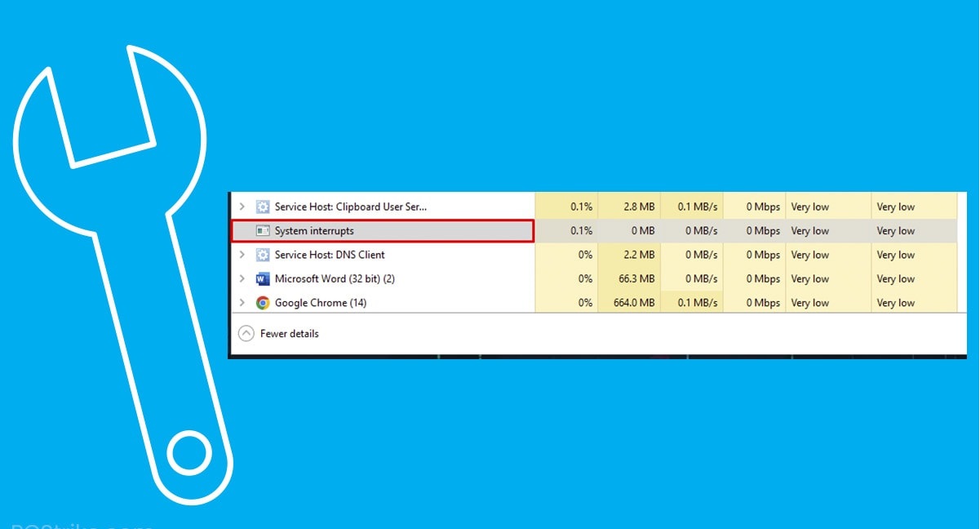Click the Service Host DNS Client gear icon
The width and height of the screenshot is (980, 529).
(x=262, y=255)
